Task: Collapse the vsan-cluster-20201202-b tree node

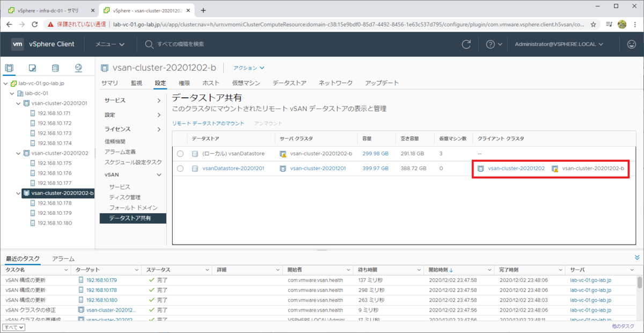Action: click(x=18, y=193)
